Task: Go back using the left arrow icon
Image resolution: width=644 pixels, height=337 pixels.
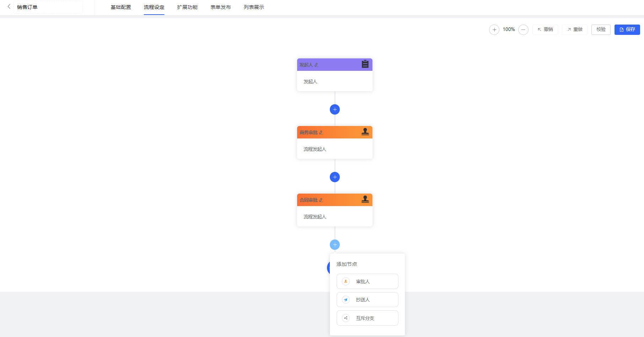Action: (9, 7)
